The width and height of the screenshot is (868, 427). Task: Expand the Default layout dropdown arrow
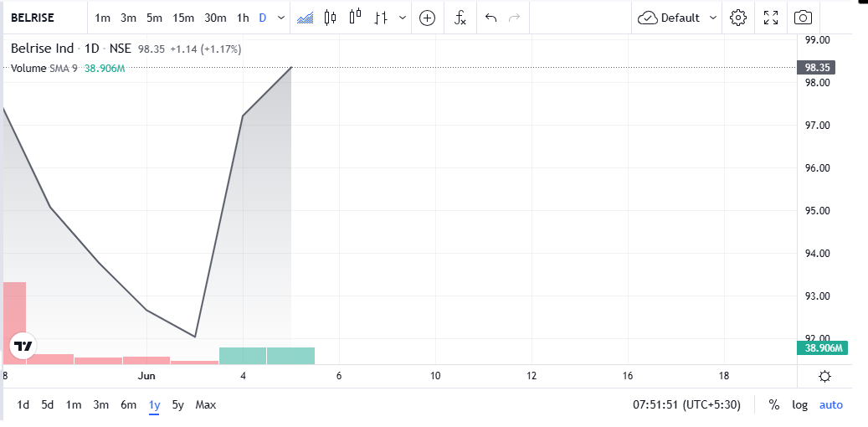713,18
